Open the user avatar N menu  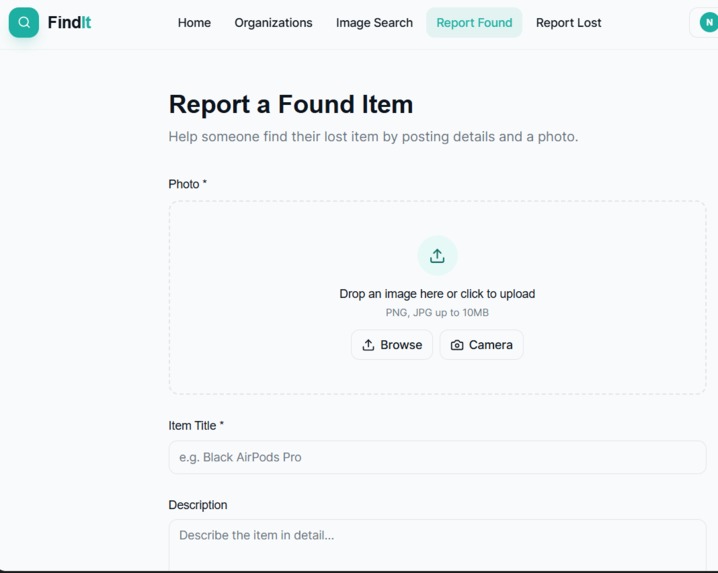(x=708, y=22)
